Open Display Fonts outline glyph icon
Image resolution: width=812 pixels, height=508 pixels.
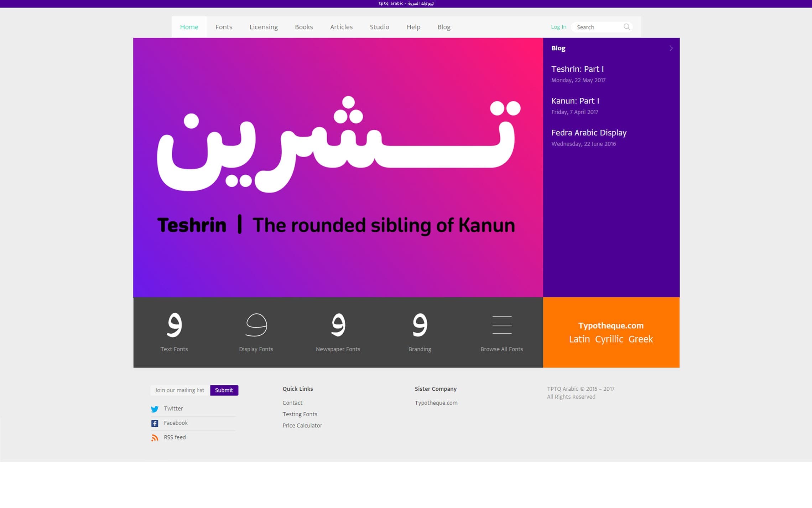(256, 324)
